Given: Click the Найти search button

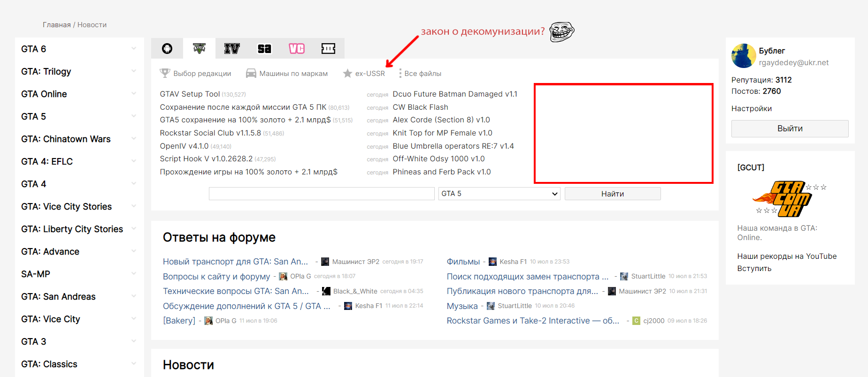Looking at the screenshot, I should point(613,194).
